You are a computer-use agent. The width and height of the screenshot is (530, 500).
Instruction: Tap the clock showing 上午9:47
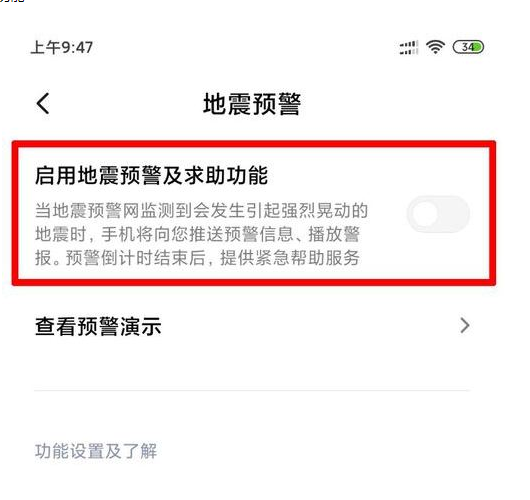62,47
